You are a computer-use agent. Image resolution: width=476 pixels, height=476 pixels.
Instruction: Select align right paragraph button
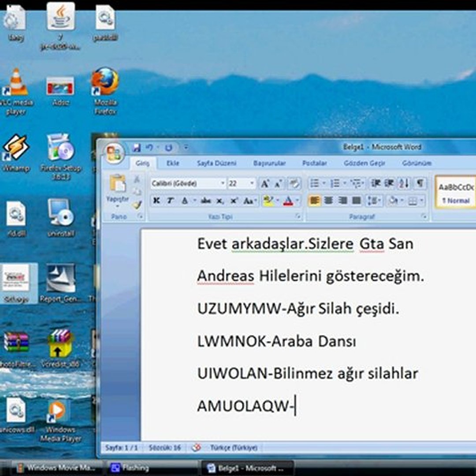point(343,201)
